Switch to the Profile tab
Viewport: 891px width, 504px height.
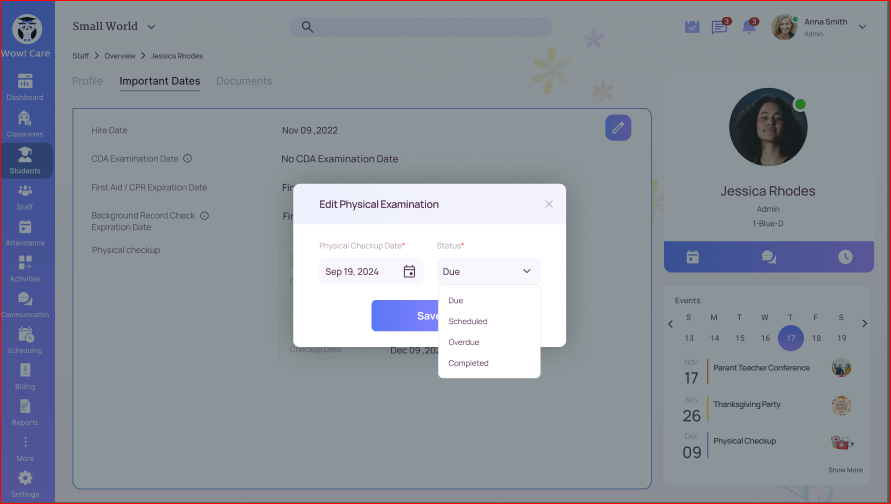tap(87, 81)
